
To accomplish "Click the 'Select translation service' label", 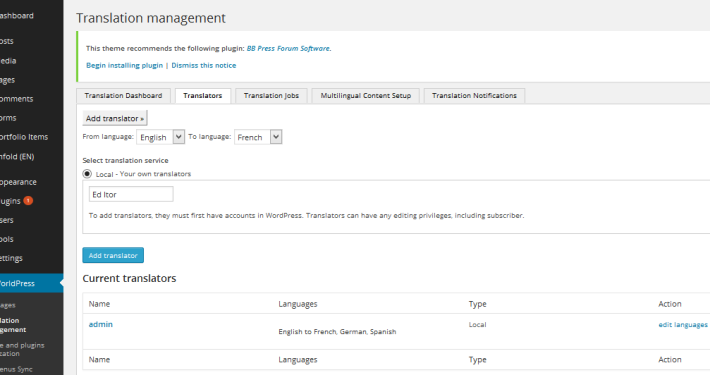I will (x=125, y=160).
